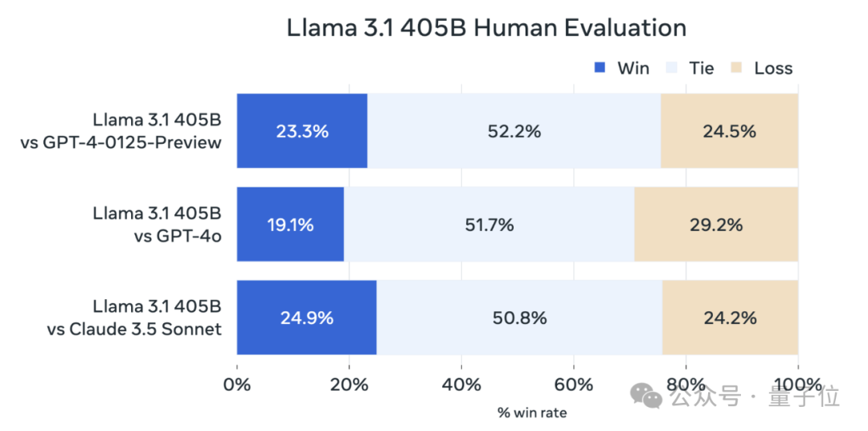
Task: Select the 24.2% loss bar segment
Action: click(x=730, y=318)
